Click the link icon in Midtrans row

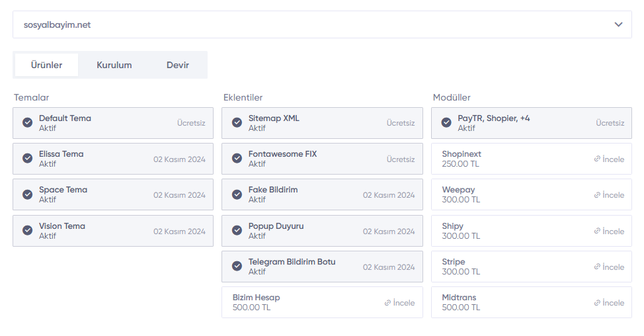pyautogui.click(x=597, y=303)
